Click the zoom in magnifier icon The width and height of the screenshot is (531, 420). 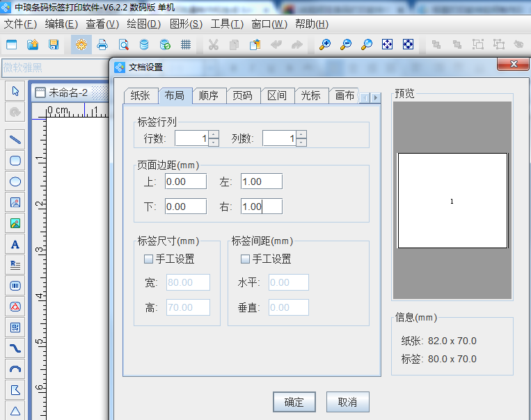point(325,45)
